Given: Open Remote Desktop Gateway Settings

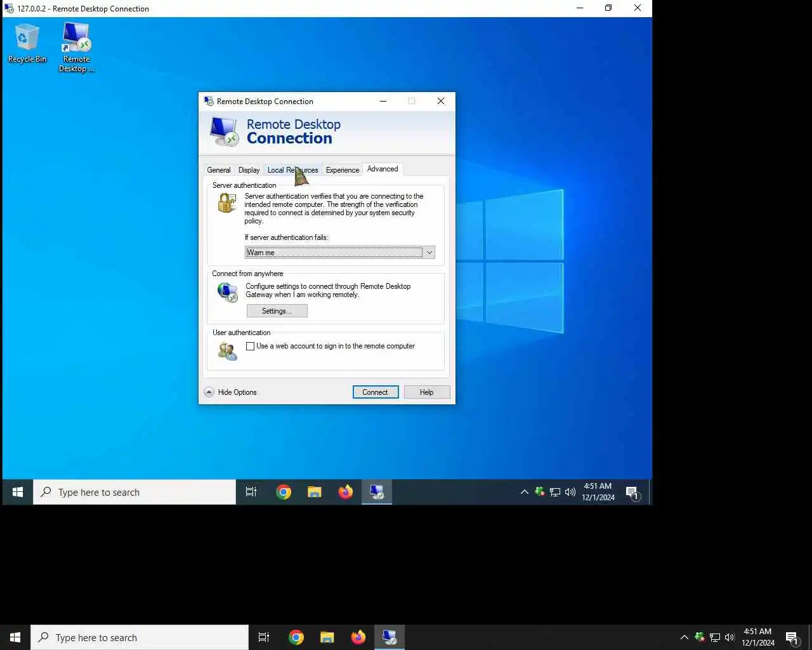Looking at the screenshot, I should tap(277, 311).
